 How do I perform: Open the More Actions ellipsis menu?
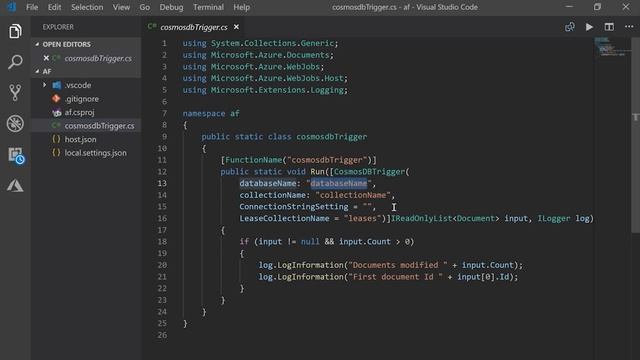(x=629, y=27)
